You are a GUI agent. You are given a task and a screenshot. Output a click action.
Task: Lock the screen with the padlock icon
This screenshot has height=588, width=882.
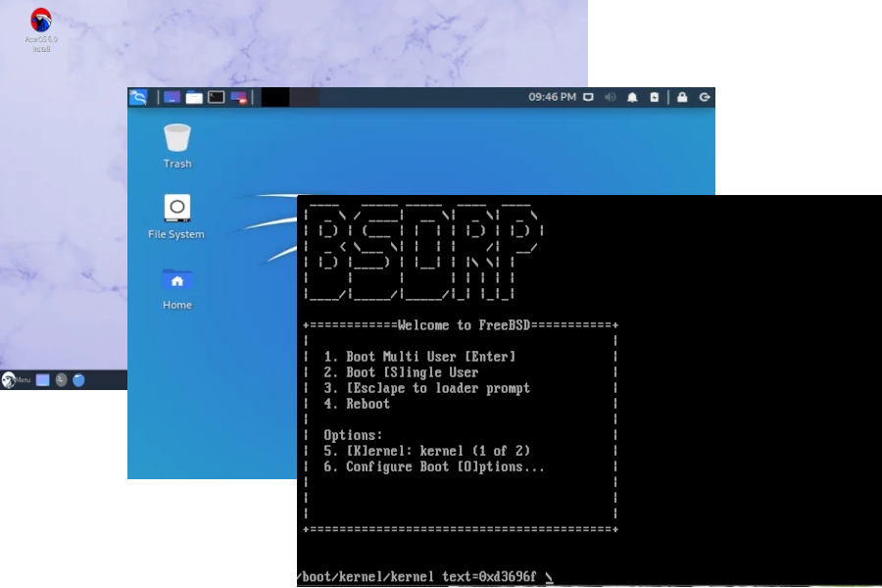(682, 97)
